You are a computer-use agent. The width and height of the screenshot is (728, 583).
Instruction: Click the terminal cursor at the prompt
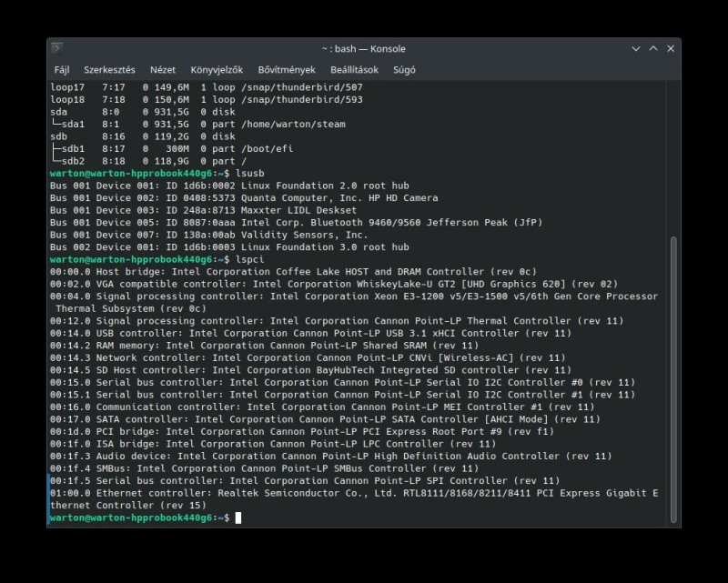tap(238, 518)
